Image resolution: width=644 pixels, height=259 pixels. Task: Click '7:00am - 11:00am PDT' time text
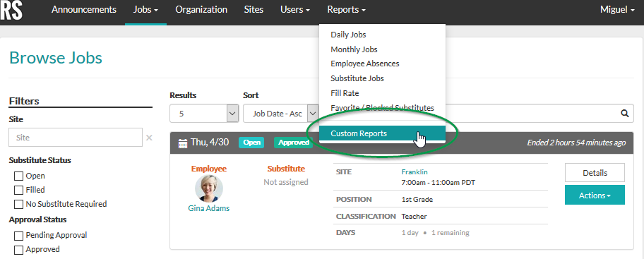[439, 183]
